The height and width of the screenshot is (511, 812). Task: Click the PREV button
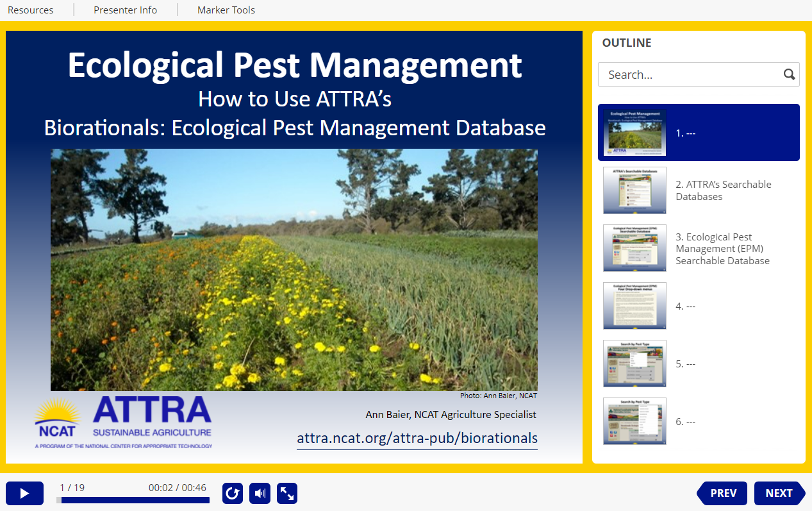click(x=722, y=493)
